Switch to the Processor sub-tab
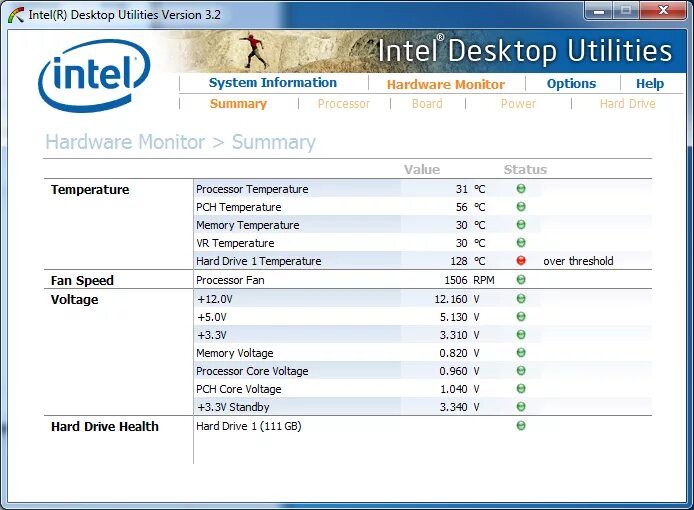 click(x=343, y=104)
